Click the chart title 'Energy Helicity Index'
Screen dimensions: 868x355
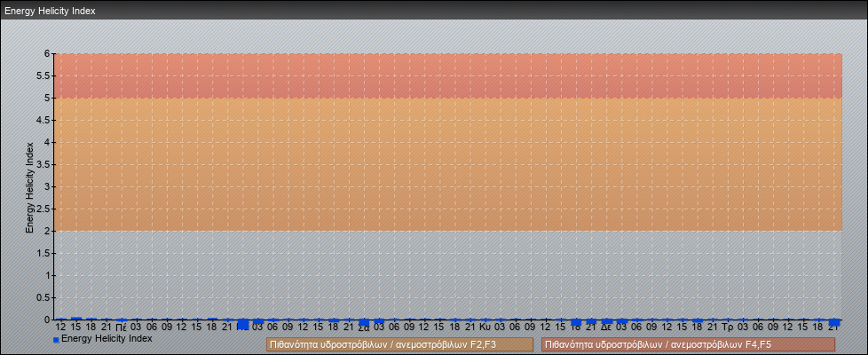coord(50,12)
